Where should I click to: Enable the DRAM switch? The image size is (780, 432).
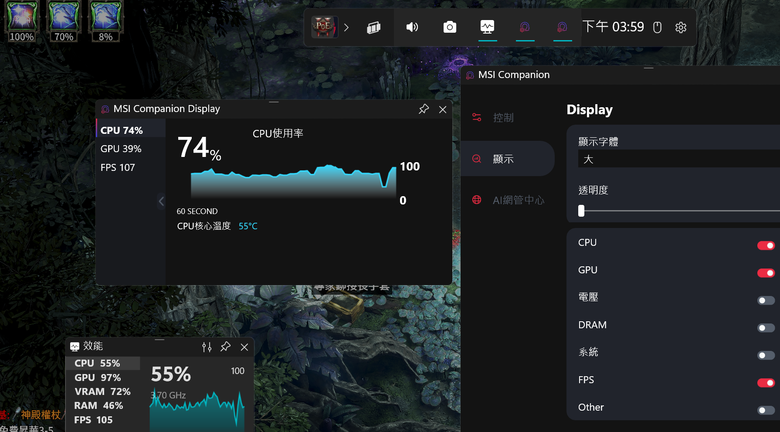pyautogui.click(x=766, y=327)
